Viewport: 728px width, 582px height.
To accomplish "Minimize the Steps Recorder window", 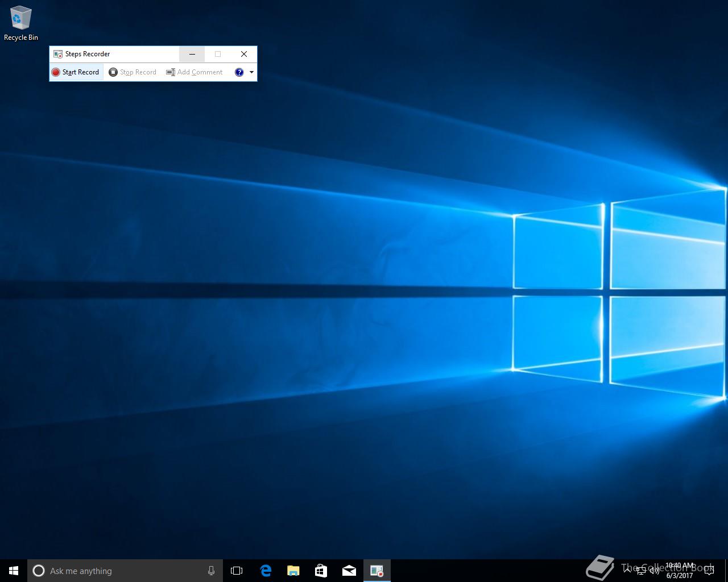I will (192, 54).
